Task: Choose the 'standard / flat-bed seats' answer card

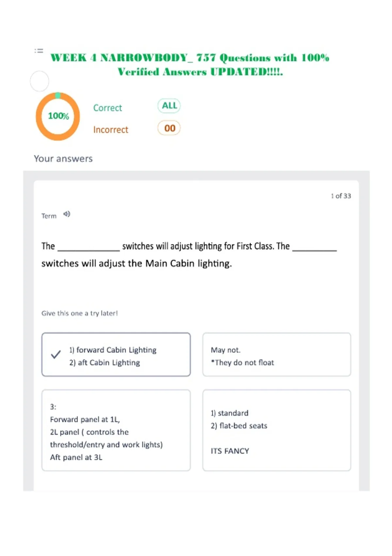Action: click(x=277, y=430)
